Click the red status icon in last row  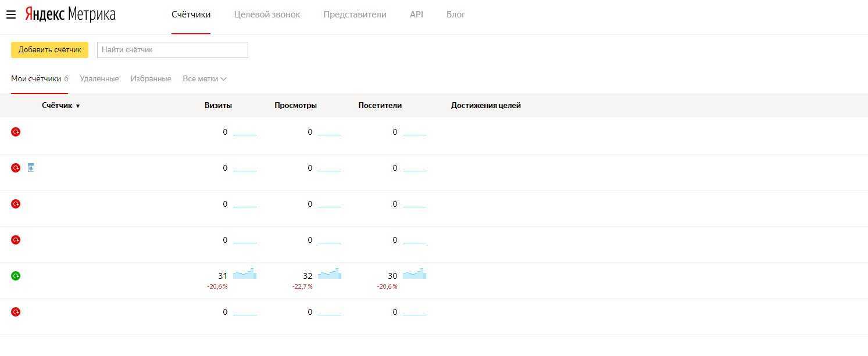tap(16, 312)
